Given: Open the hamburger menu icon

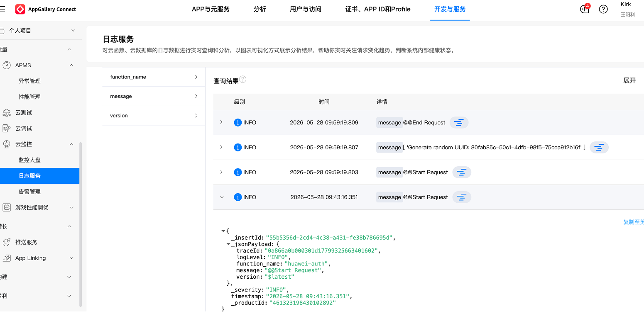Looking at the screenshot, I should pos(2,9).
